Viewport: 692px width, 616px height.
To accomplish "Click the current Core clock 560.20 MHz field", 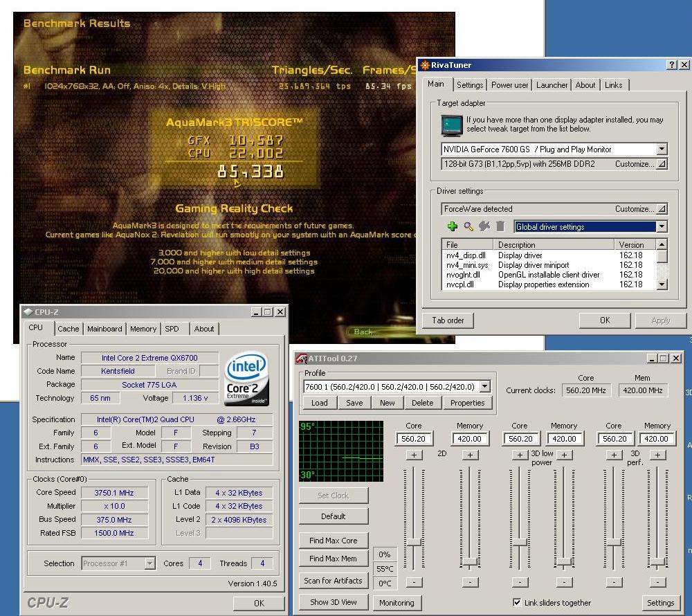I will [x=585, y=390].
